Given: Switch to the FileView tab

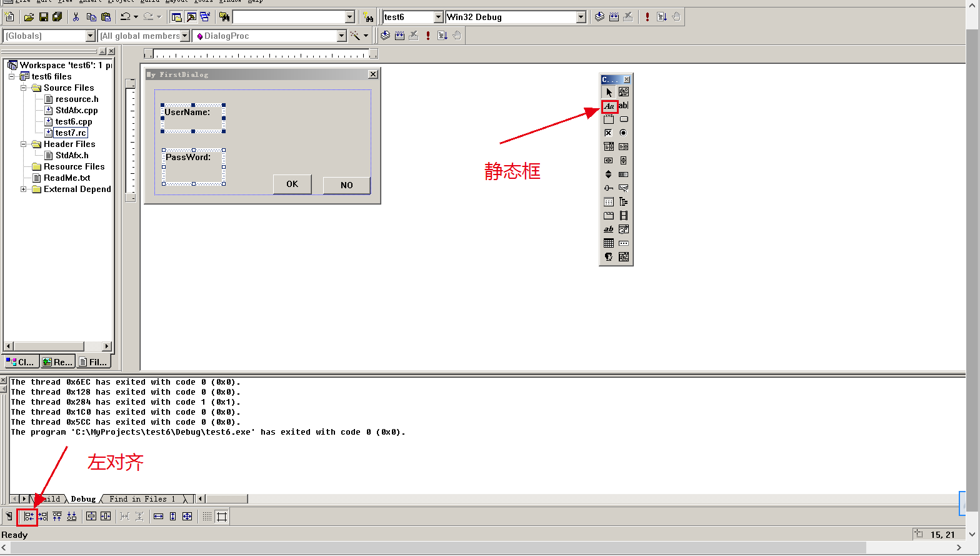Looking at the screenshot, I should click(x=94, y=361).
